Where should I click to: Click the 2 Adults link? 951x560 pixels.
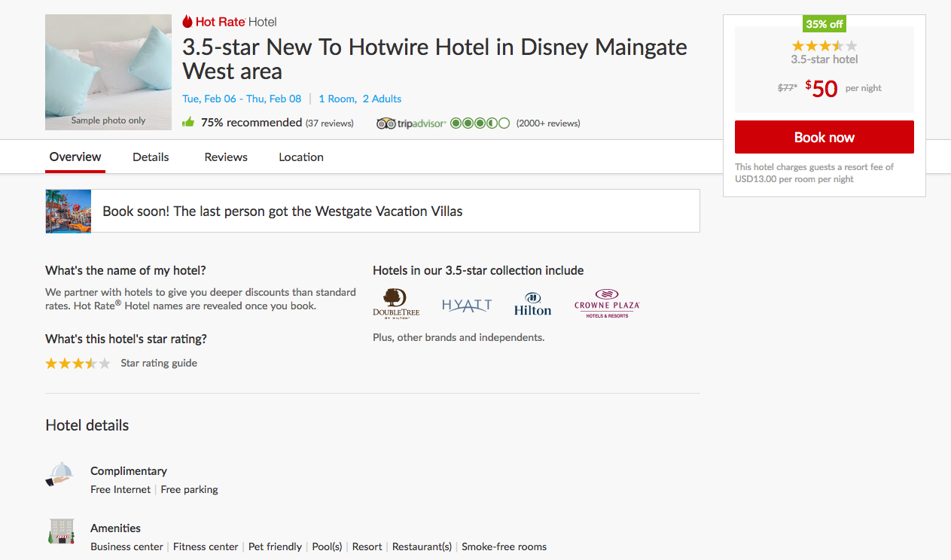coord(382,99)
